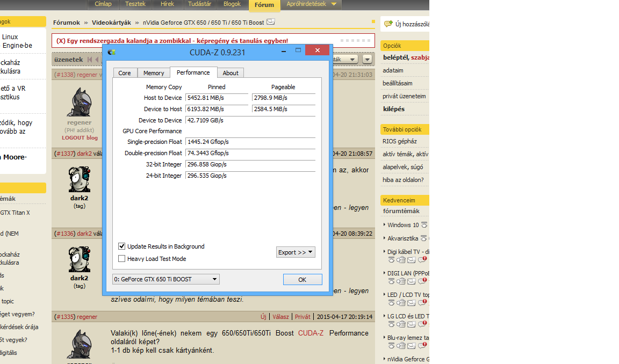This screenshot has width=619, height=364.
Task: Open the LOGOUT blog link under regener
Action: tap(80, 137)
